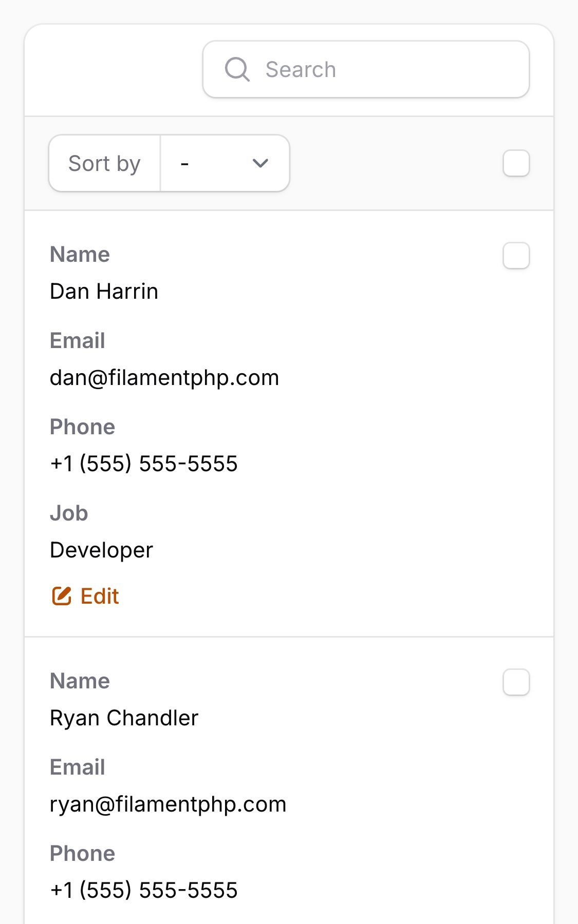The width and height of the screenshot is (578, 924).
Task: Click the ryan@filamentphp.com email address
Action: (x=167, y=804)
